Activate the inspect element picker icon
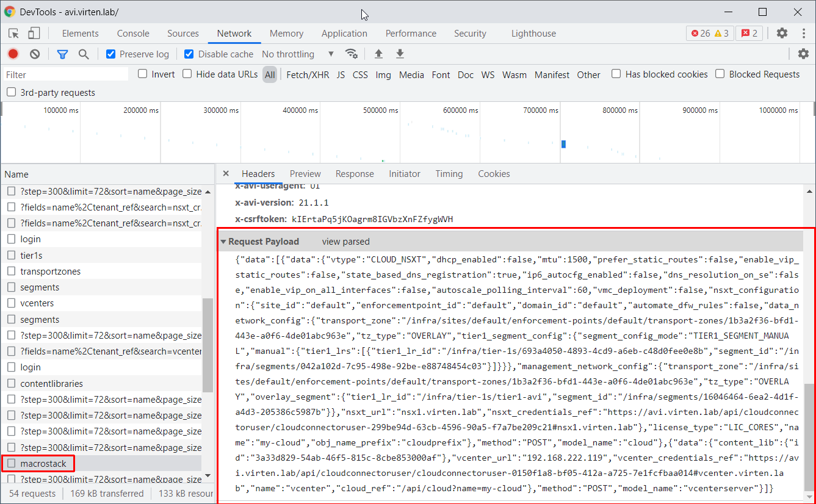Image resolution: width=816 pixels, height=504 pixels. pos(14,34)
